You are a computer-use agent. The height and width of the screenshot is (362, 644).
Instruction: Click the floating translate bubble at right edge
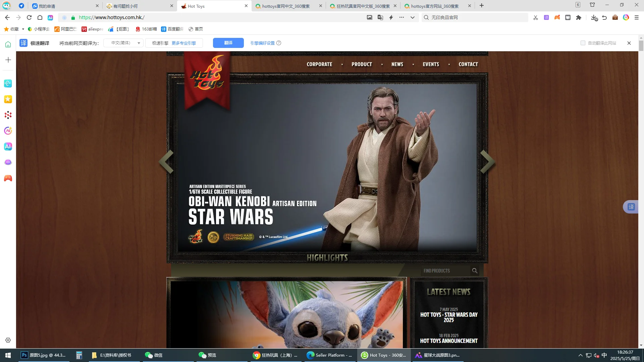pyautogui.click(x=631, y=207)
